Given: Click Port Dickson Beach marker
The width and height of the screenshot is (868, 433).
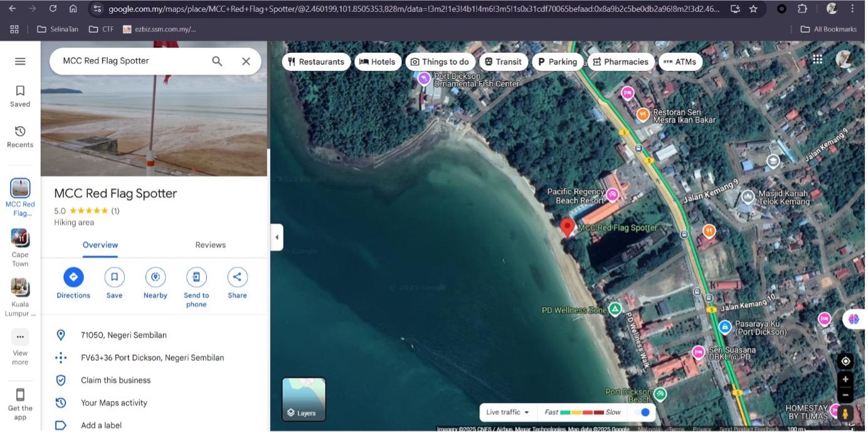Looking at the screenshot, I should coord(660,394).
